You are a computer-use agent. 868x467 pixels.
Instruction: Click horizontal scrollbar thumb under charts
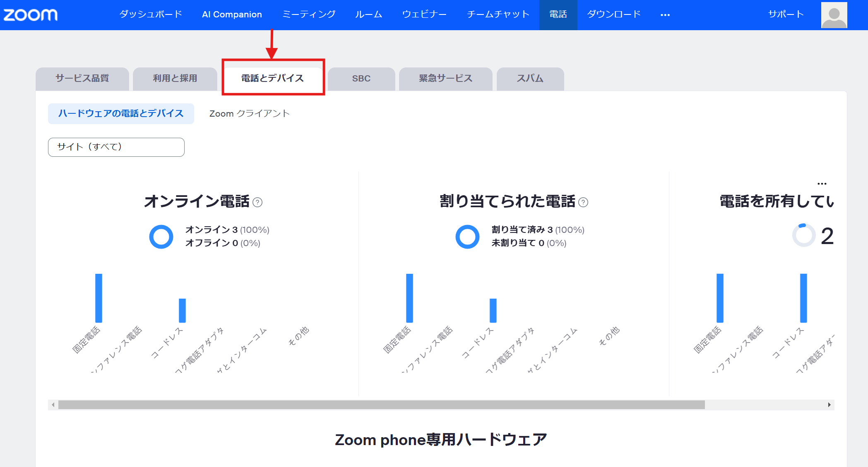pos(381,405)
